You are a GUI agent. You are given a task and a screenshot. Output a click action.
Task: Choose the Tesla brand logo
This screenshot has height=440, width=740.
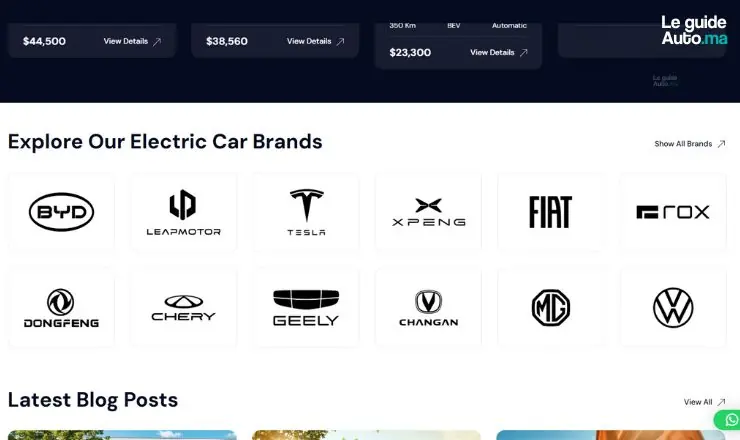click(x=306, y=212)
